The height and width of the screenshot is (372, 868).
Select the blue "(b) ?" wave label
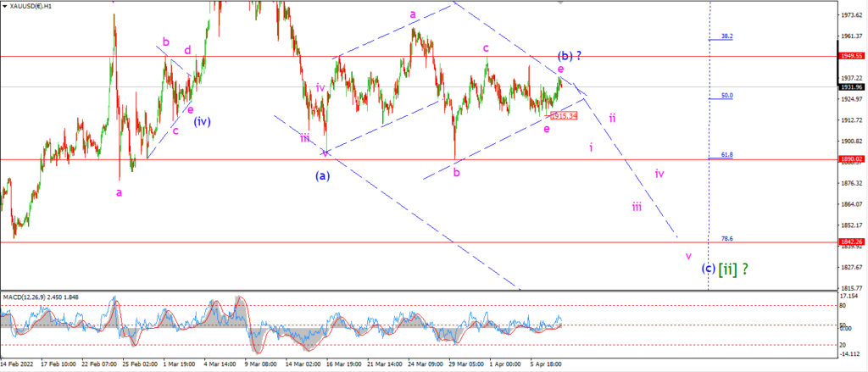coord(569,55)
